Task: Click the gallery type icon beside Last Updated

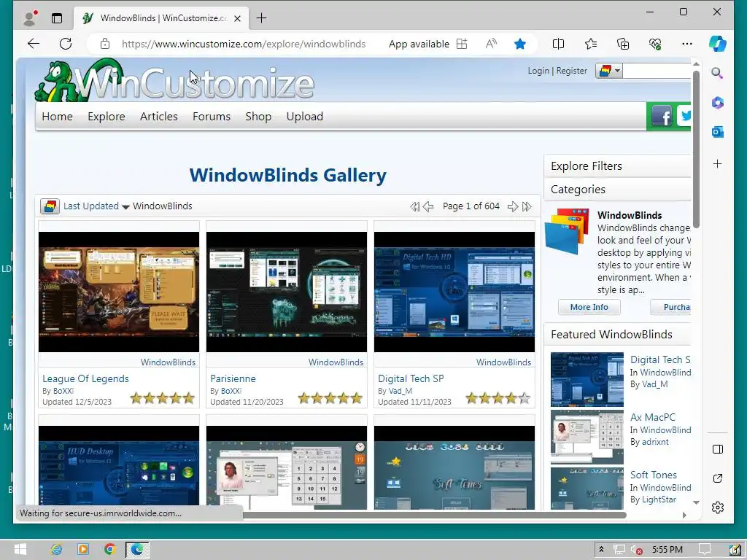Action: click(50, 206)
